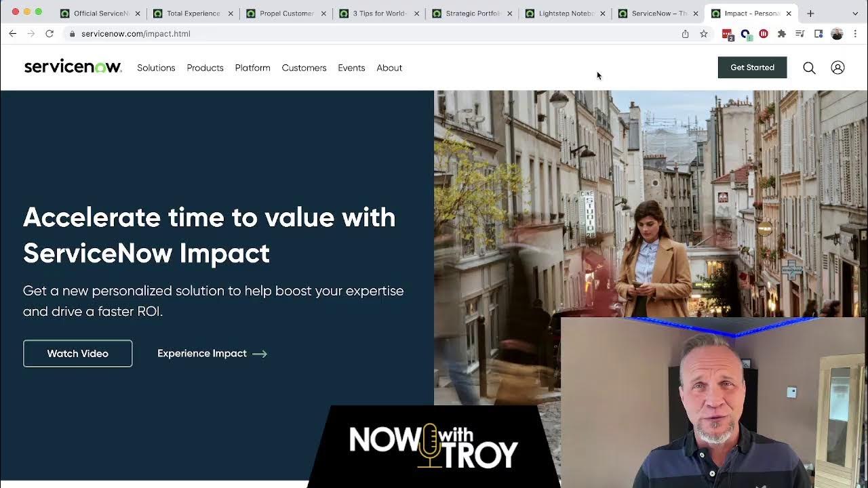
Task: Click the Watch Video button
Action: [x=77, y=353]
